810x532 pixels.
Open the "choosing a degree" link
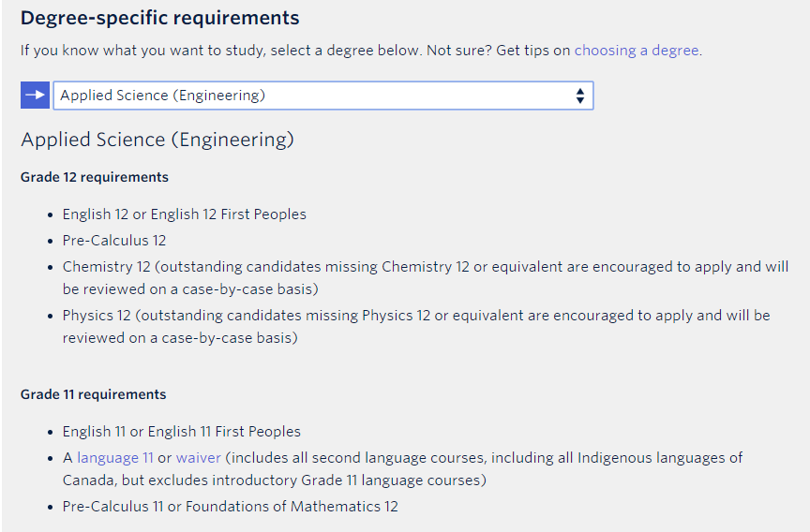coord(637,51)
